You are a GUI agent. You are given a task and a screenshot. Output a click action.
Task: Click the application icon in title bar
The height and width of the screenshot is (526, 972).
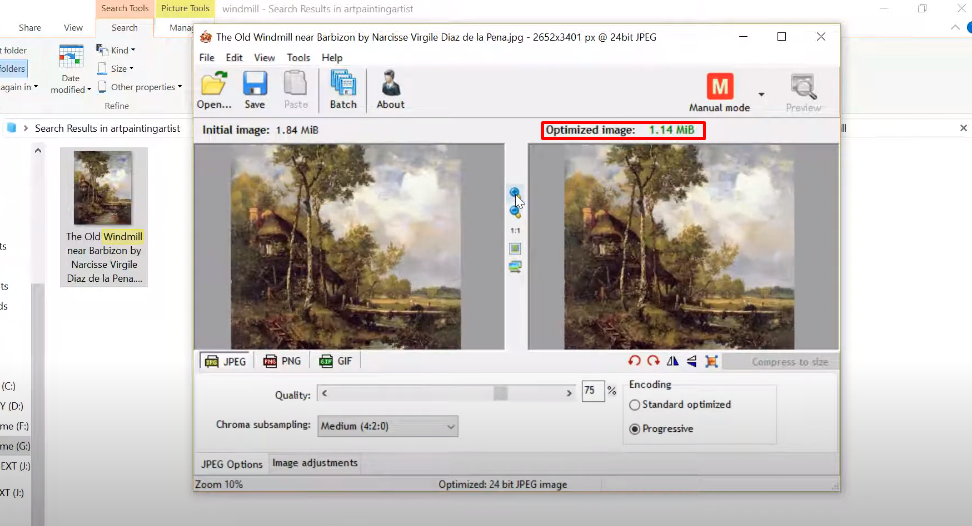click(x=206, y=37)
